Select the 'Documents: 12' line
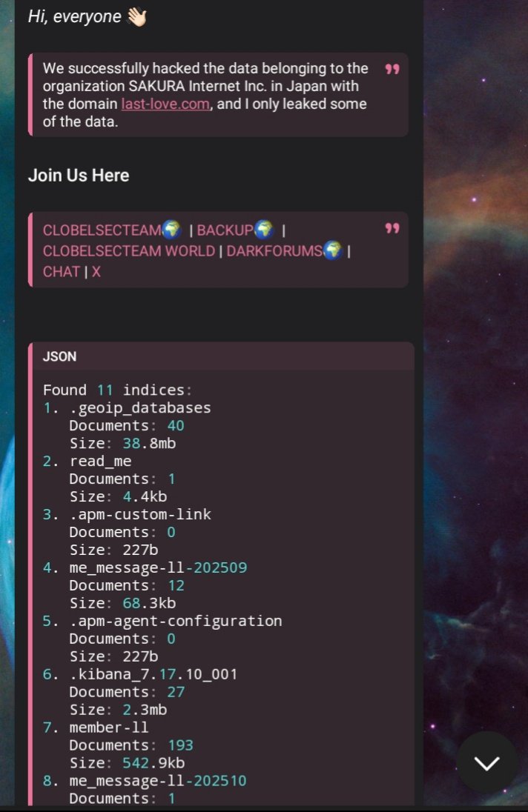528x812 pixels. click(x=127, y=586)
